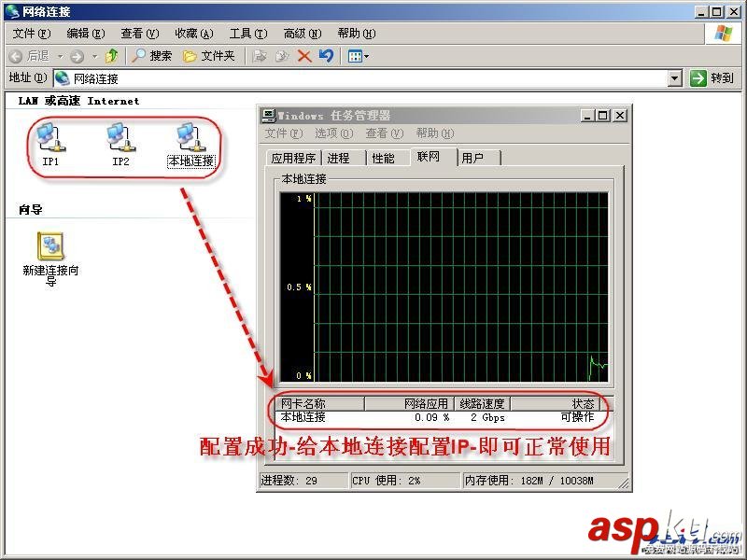The width and height of the screenshot is (747, 560).
Task: Click 进程数: 29 in status bar
Action: (303, 481)
